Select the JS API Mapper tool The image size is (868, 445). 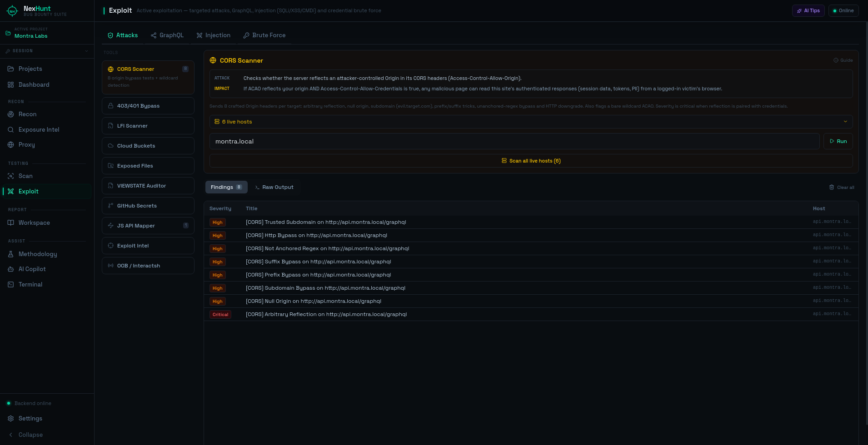[x=148, y=226]
